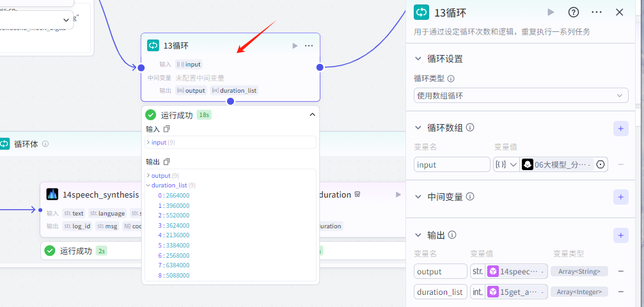Copy the 输入 result data
The image size is (644, 307).
(166, 129)
